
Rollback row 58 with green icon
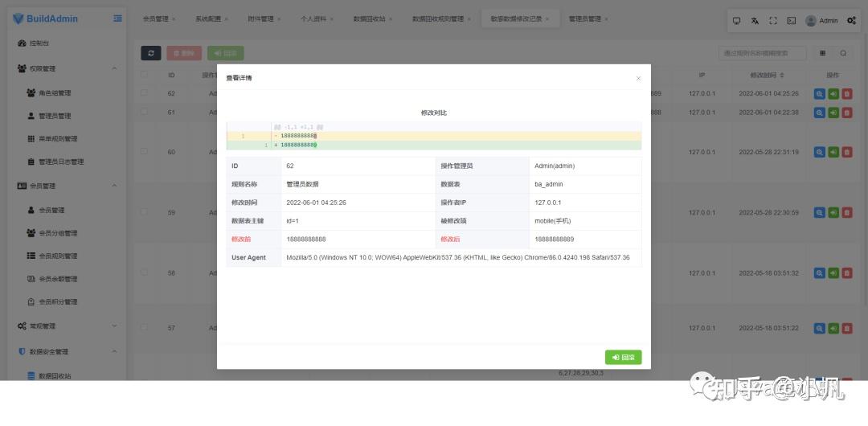(x=833, y=273)
